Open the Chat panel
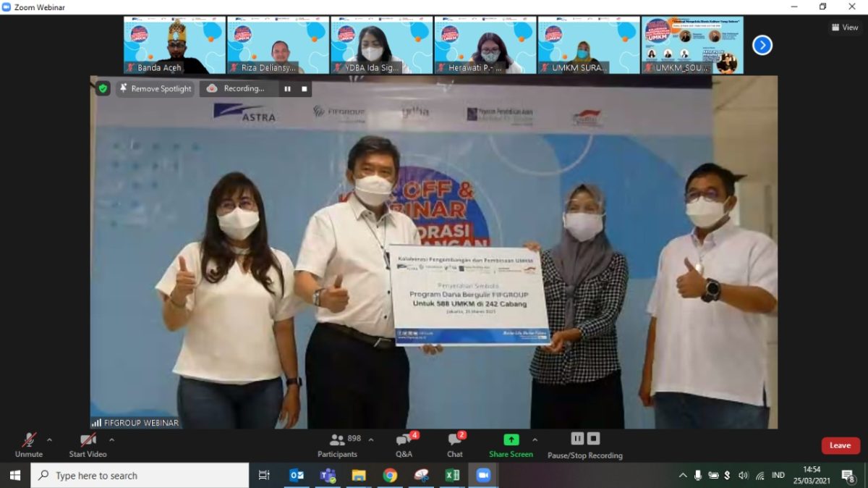The width and height of the screenshot is (868, 488). pyautogui.click(x=455, y=445)
